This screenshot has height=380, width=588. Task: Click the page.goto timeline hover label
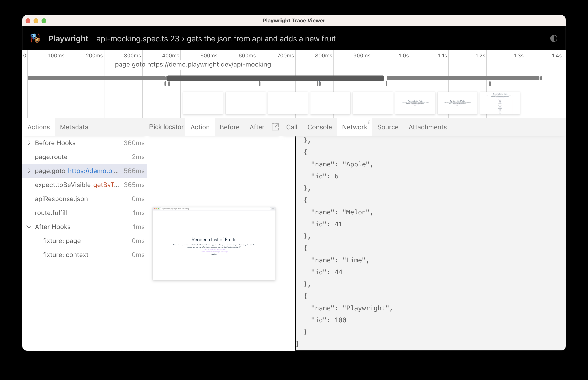tap(193, 64)
